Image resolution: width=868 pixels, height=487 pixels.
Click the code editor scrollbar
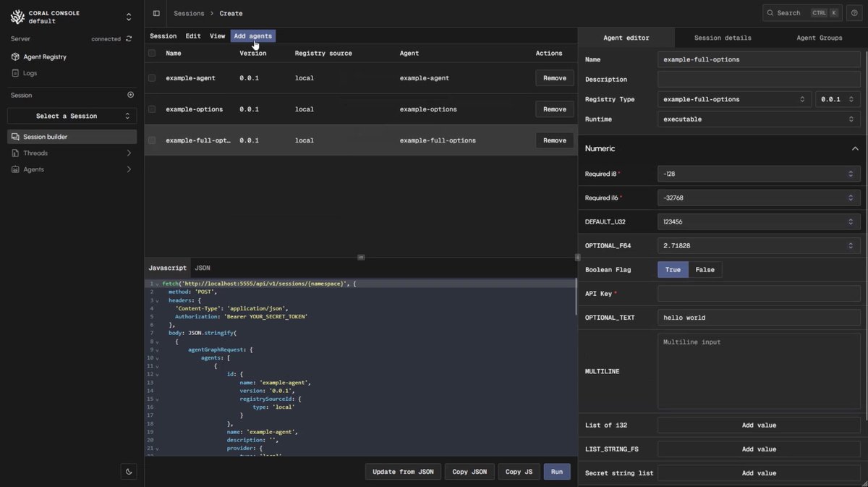(576, 297)
